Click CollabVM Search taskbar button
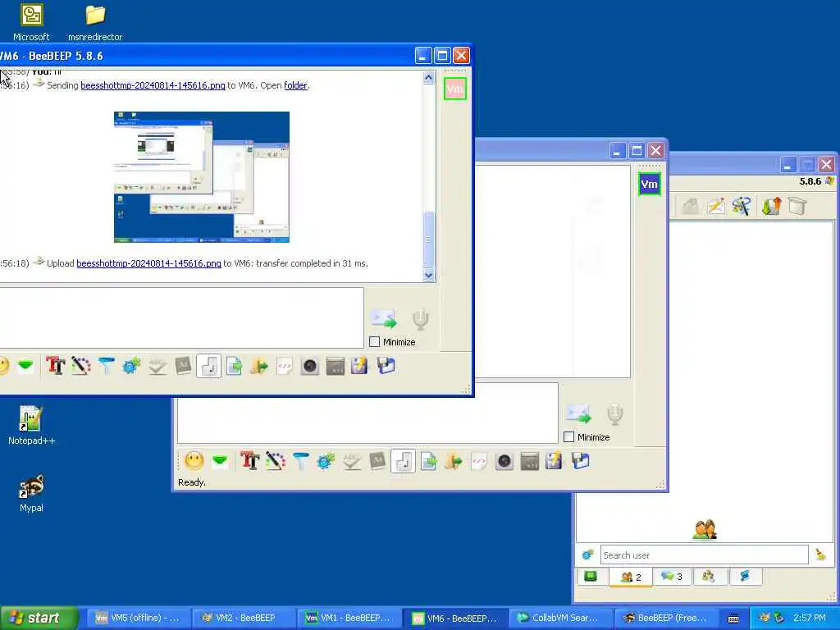This screenshot has height=630, width=840. 559,618
